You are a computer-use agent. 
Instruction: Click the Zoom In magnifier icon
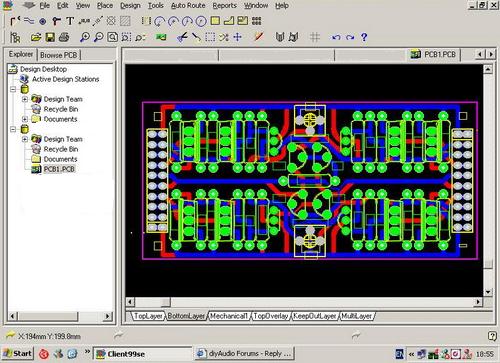point(85,37)
